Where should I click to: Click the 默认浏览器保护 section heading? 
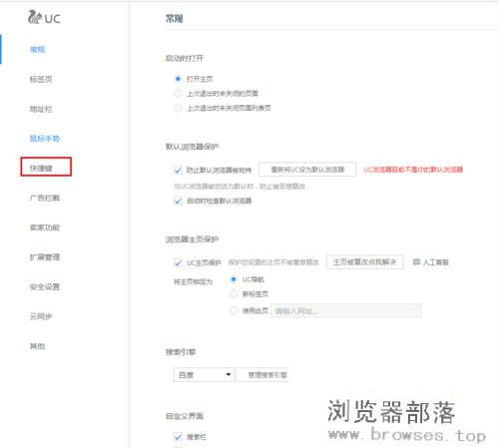point(192,147)
